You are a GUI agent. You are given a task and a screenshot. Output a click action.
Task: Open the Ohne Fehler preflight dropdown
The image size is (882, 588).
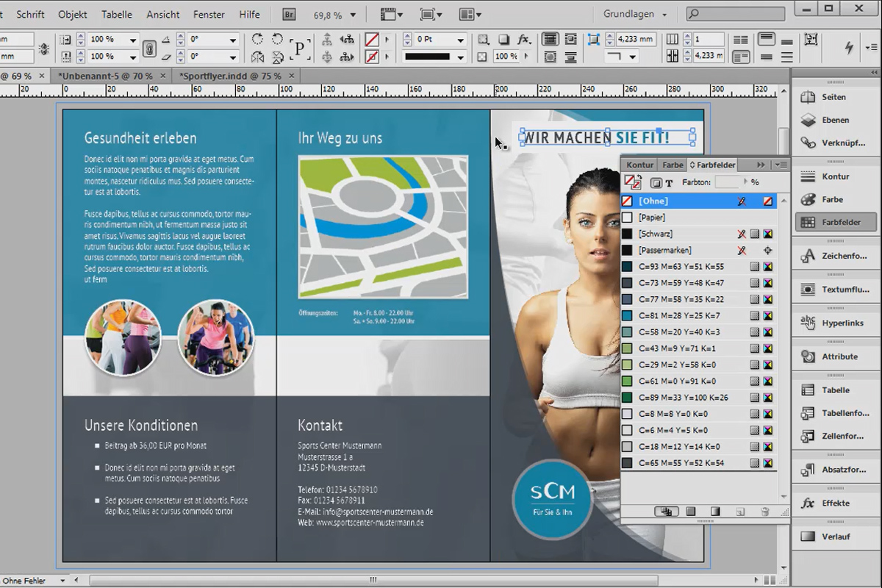coord(62,581)
